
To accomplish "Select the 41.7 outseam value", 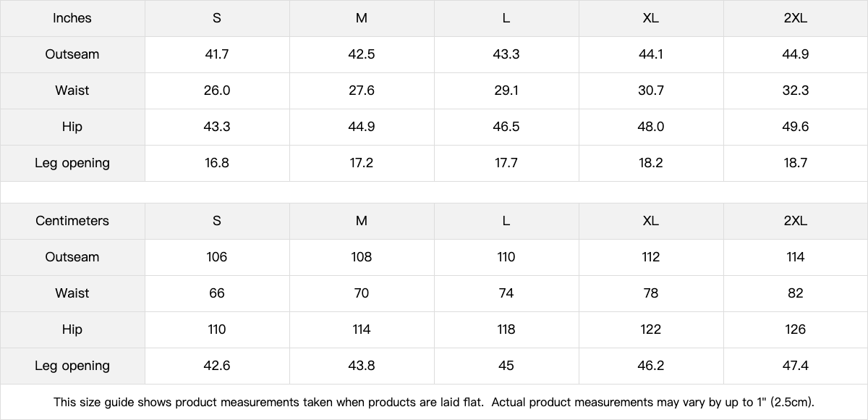I will tap(217, 54).
